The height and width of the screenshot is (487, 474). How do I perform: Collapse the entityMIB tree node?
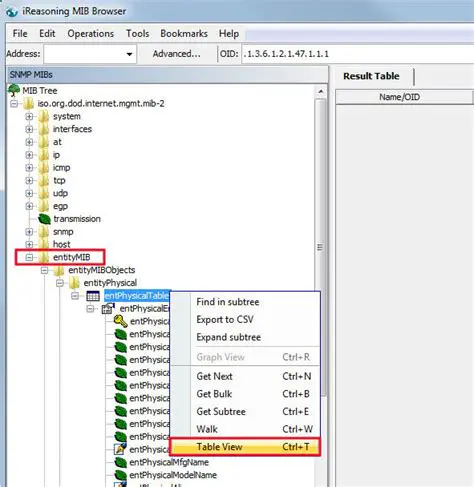(x=29, y=257)
